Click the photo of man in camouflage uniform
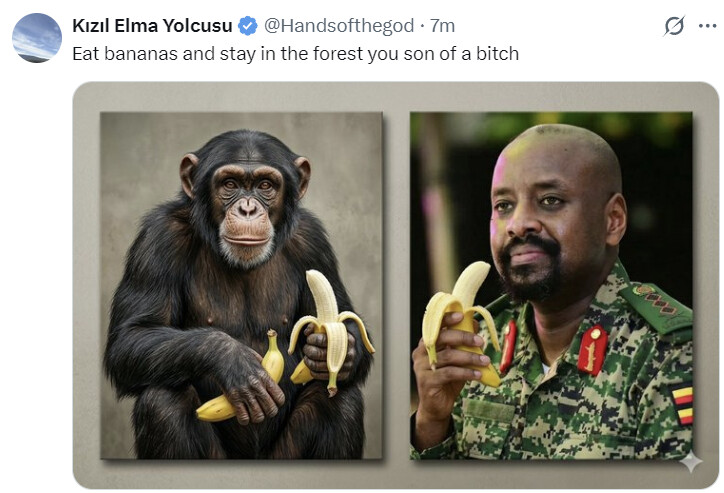The height and width of the screenshot is (493, 724). pos(551,285)
